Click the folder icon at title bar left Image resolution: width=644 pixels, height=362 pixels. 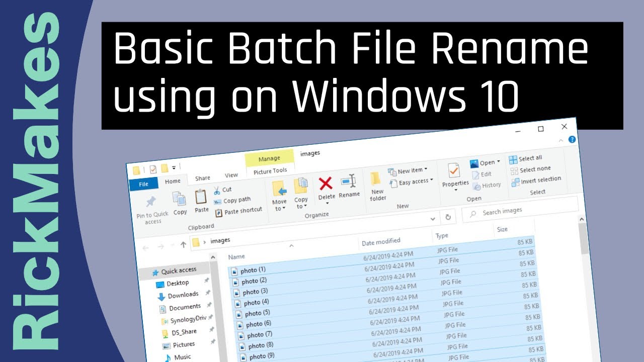[136, 170]
